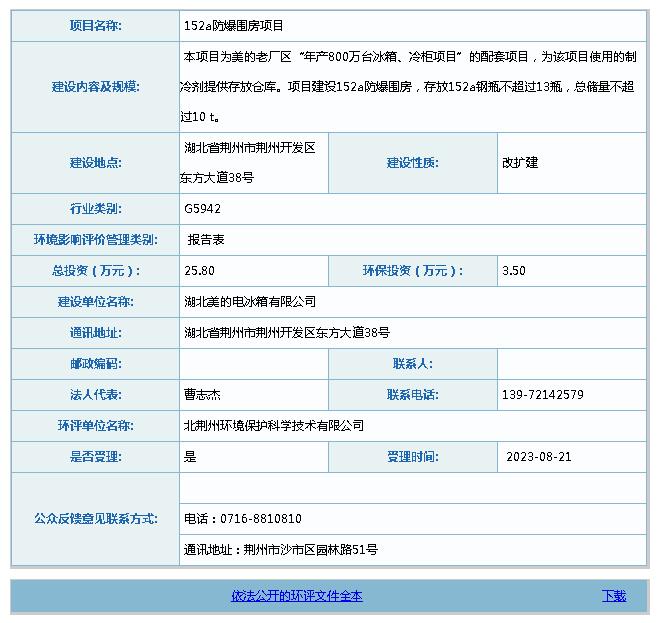The image size is (661, 623).
Task: Click the 下载 download link
Action: tap(614, 596)
